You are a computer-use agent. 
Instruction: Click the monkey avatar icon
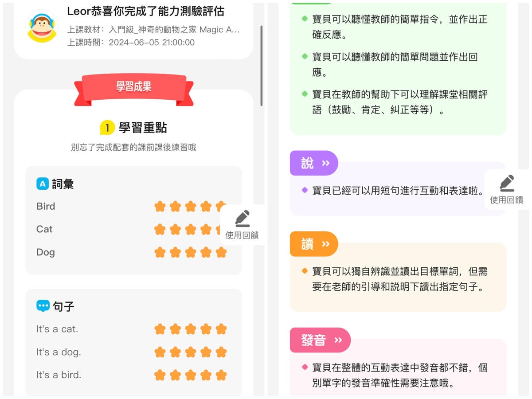pyautogui.click(x=42, y=26)
